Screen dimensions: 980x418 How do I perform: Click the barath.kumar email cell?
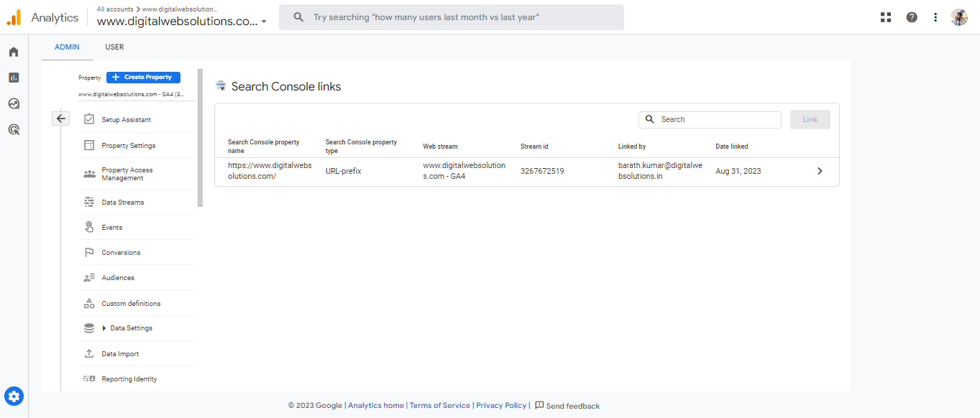pyautogui.click(x=660, y=171)
